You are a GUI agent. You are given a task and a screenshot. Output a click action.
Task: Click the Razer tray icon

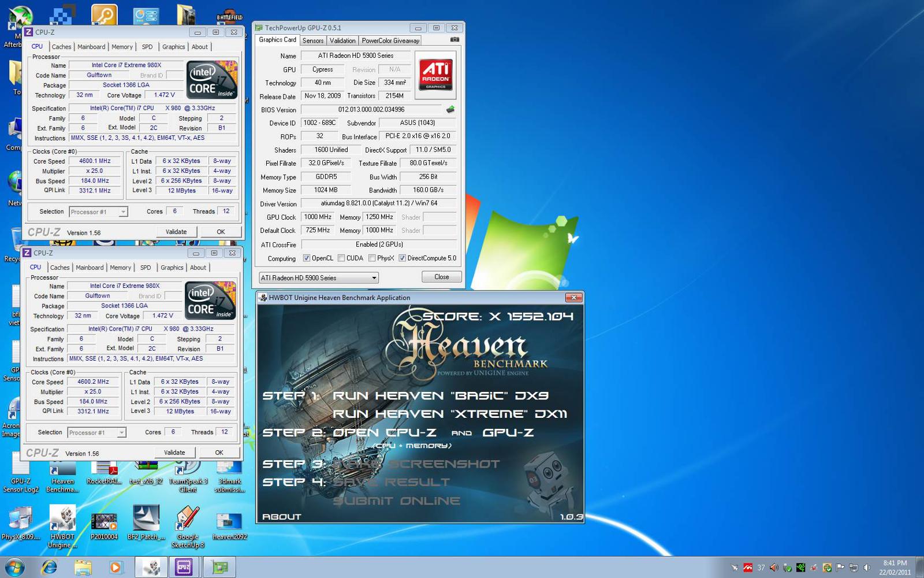800,568
